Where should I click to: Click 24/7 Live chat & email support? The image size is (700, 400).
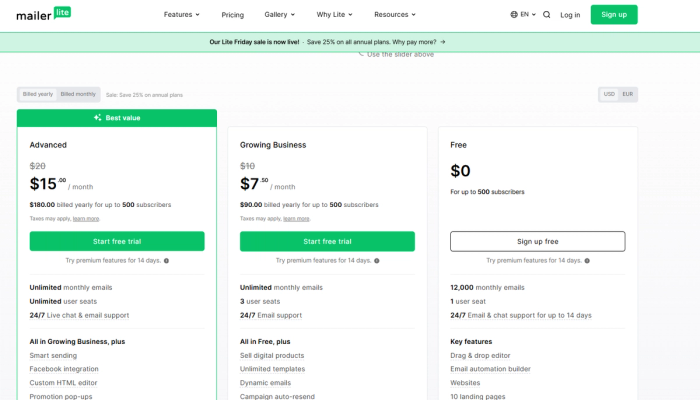click(79, 315)
